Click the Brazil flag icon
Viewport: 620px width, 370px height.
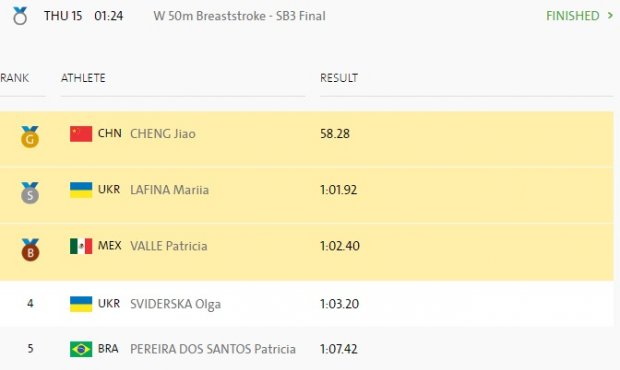coord(81,349)
